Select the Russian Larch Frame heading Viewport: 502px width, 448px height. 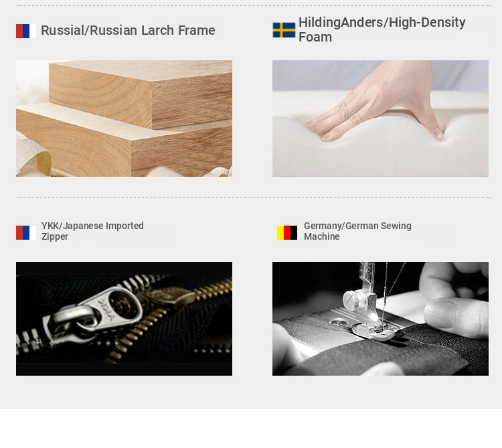tap(128, 30)
